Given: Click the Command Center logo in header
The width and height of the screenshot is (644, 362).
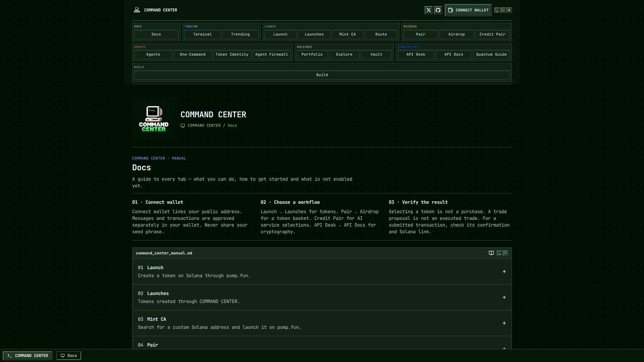Looking at the screenshot, I should pyautogui.click(x=137, y=10).
